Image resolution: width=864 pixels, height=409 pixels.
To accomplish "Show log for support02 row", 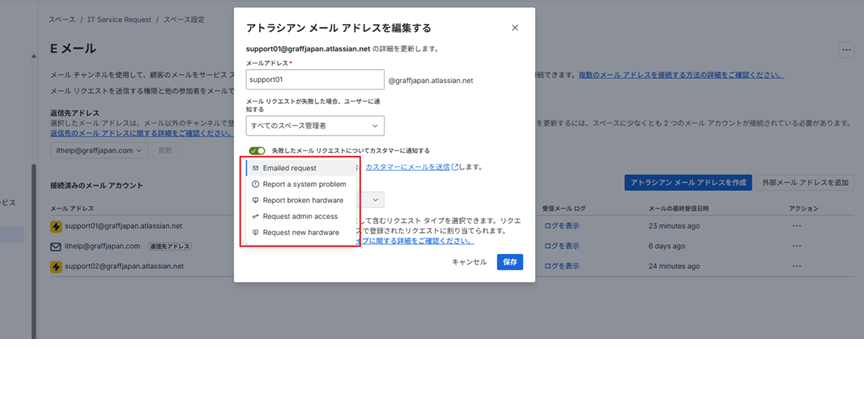I will click(x=561, y=266).
